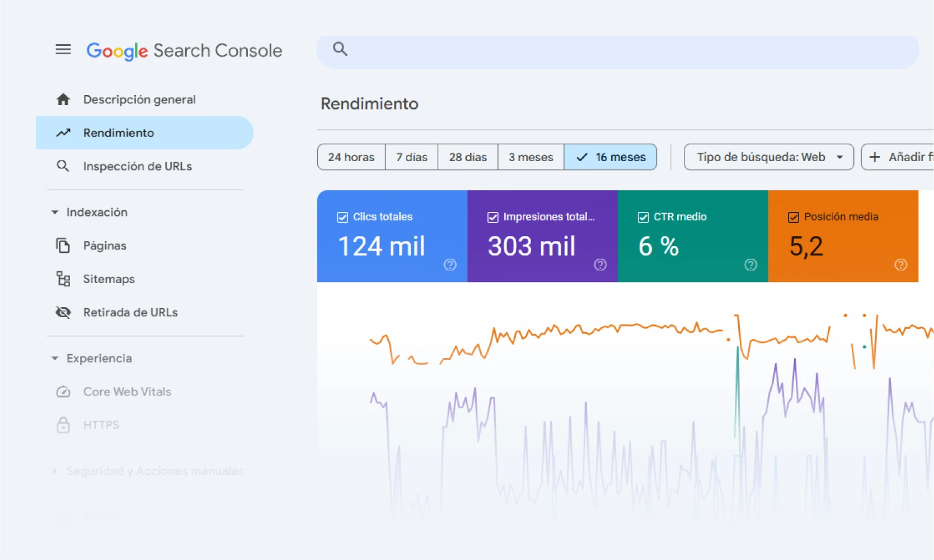Click the Rendimiento page heading
The width and height of the screenshot is (934, 560).
point(369,104)
